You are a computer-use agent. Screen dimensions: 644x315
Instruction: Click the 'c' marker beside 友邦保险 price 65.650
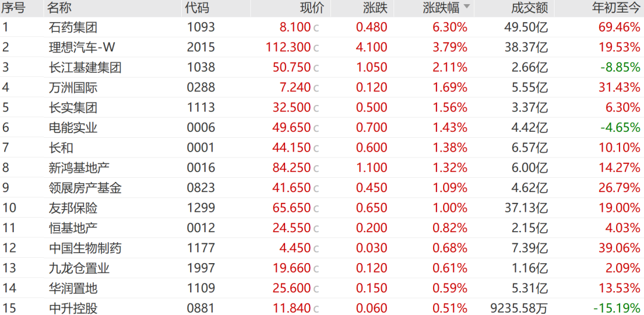point(316,209)
